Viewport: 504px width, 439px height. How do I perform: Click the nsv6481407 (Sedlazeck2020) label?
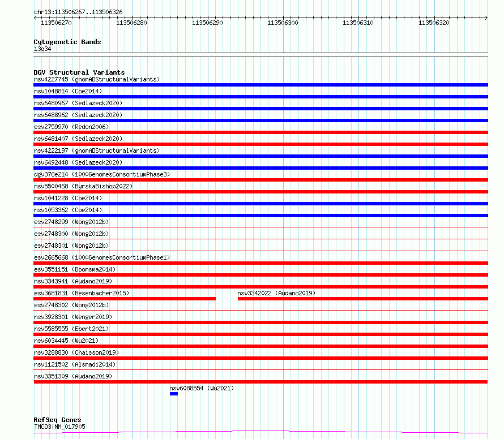(x=78, y=139)
